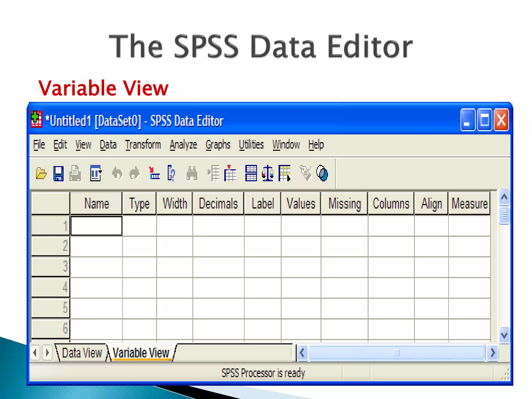This screenshot has width=532, height=399.
Task: Click the Open File folder icon
Action: (x=41, y=173)
